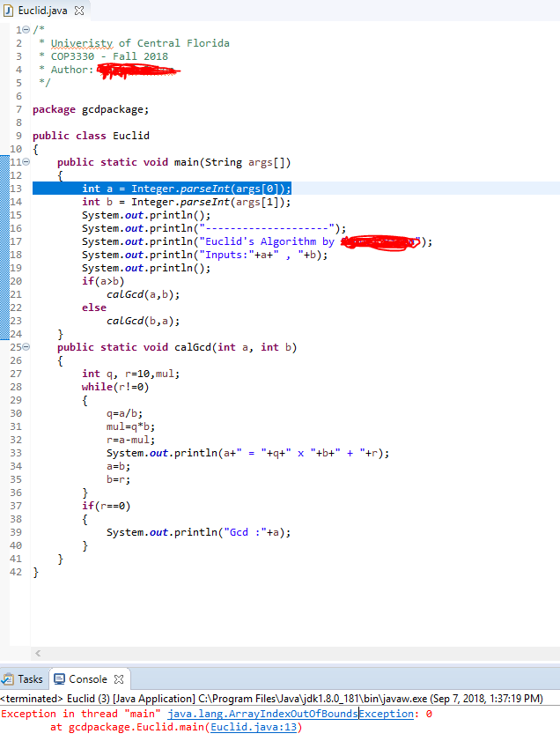Screen dimensions: 560x741
Task: Click 'public class Euclid' declaration
Action: [91, 136]
